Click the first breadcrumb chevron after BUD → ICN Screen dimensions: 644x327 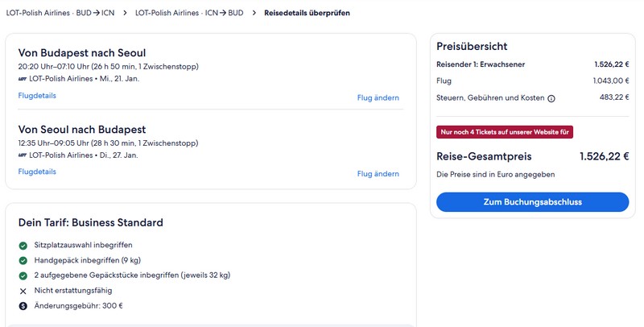(125, 14)
